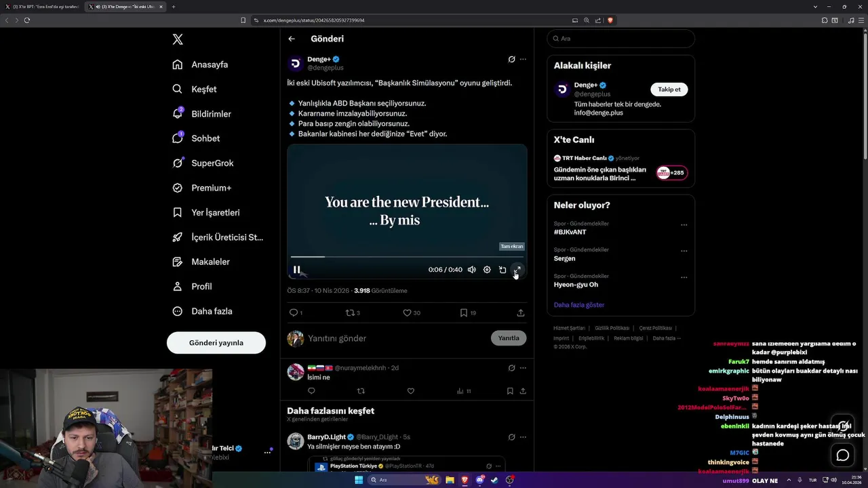
Task: Expand the Daha fazla footer menu
Action: (667, 338)
